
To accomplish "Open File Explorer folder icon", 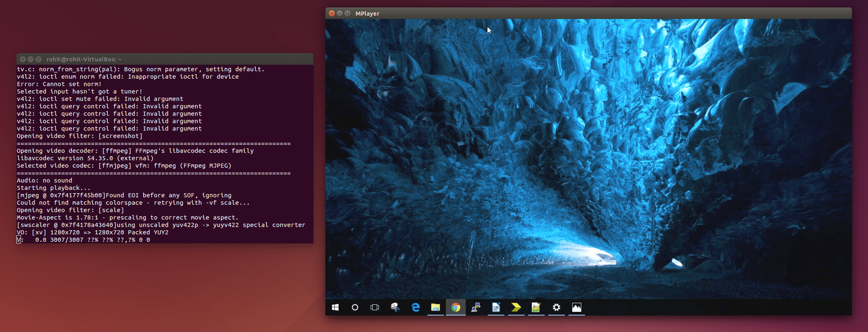I will click(x=435, y=307).
